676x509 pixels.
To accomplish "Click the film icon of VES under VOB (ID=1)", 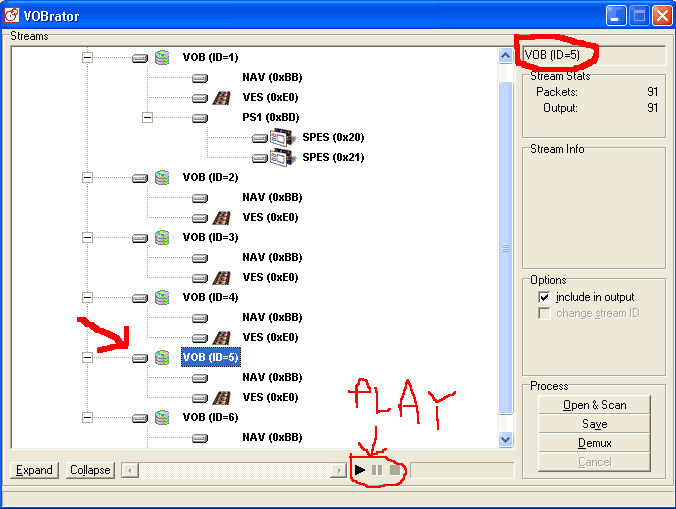I will pyautogui.click(x=222, y=97).
